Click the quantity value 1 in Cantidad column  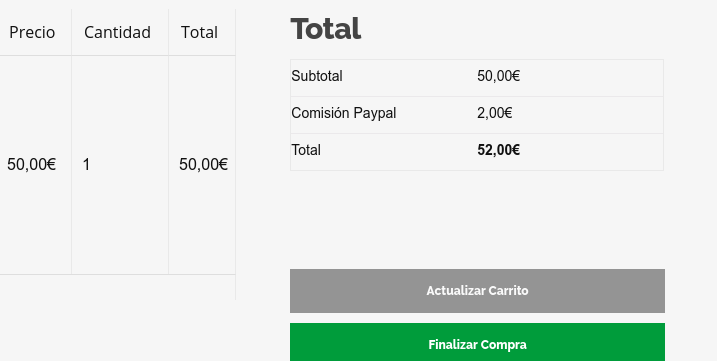click(x=86, y=165)
